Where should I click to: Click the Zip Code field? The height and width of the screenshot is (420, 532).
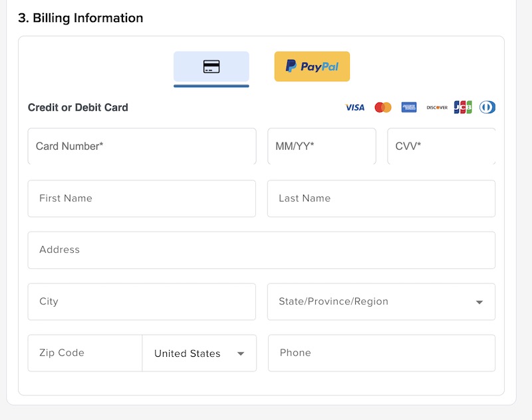click(85, 353)
